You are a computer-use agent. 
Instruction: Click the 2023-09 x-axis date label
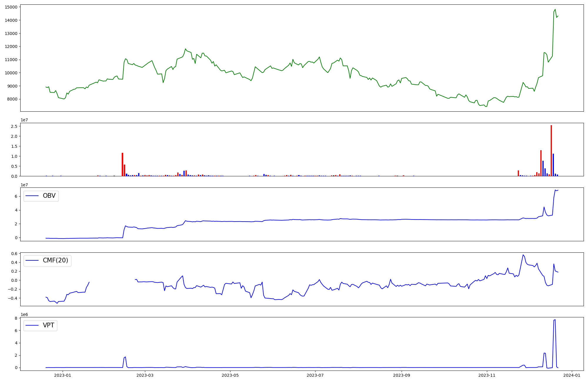coord(401,375)
